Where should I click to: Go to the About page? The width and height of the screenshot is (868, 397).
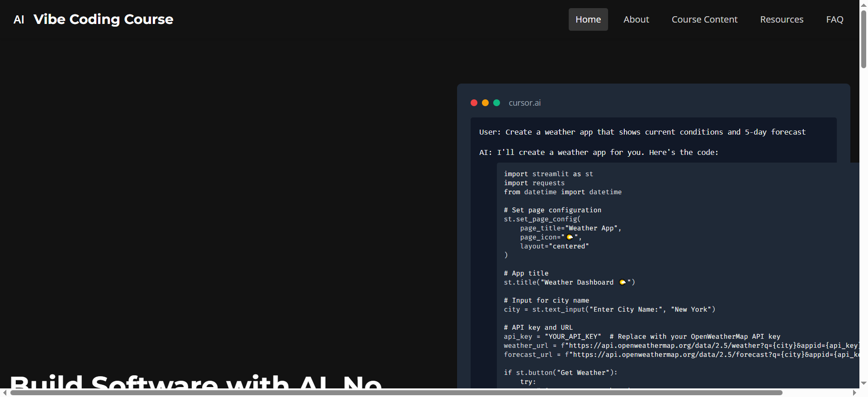tap(636, 19)
